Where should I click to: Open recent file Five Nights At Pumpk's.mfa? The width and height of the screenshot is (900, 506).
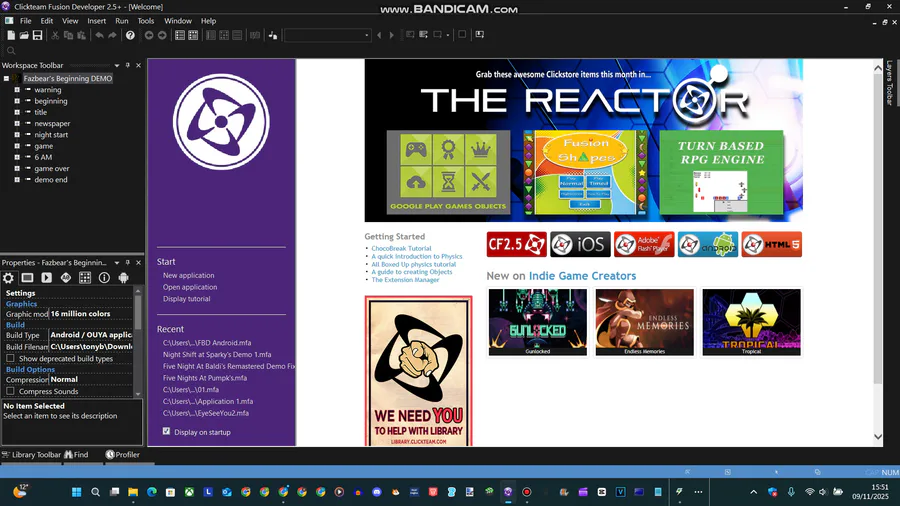pos(205,378)
